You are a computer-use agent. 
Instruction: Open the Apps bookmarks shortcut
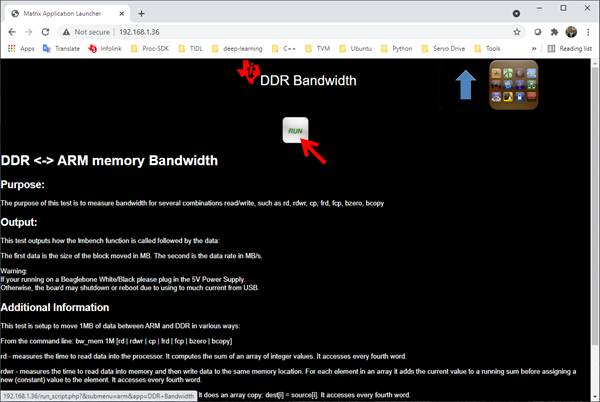click(x=20, y=48)
